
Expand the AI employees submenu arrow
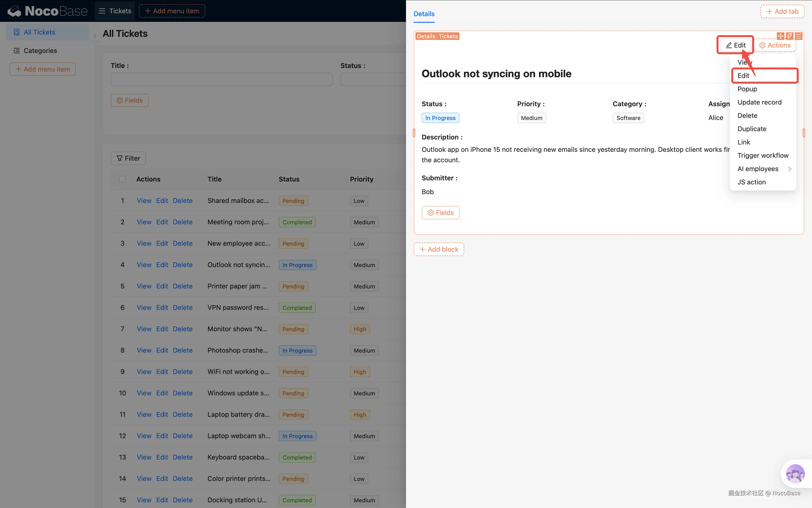point(789,169)
